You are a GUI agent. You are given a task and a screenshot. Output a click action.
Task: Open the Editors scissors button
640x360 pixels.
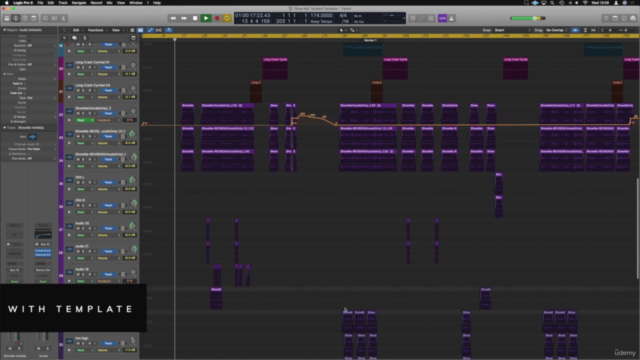63,18
